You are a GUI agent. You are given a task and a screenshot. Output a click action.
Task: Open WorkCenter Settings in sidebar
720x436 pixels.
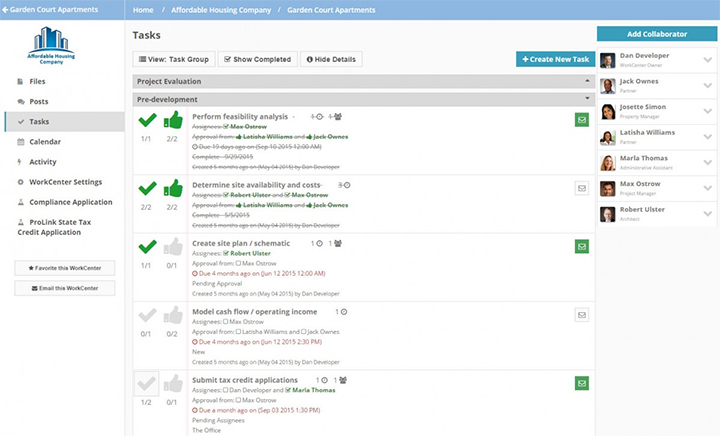[x=65, y=182]
